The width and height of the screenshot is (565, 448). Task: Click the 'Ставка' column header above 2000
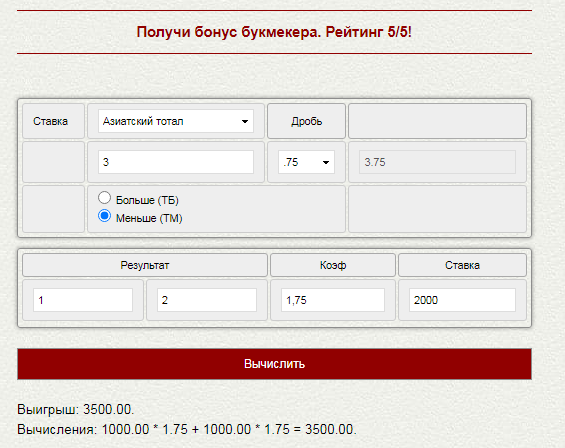[x=462, y=265]
